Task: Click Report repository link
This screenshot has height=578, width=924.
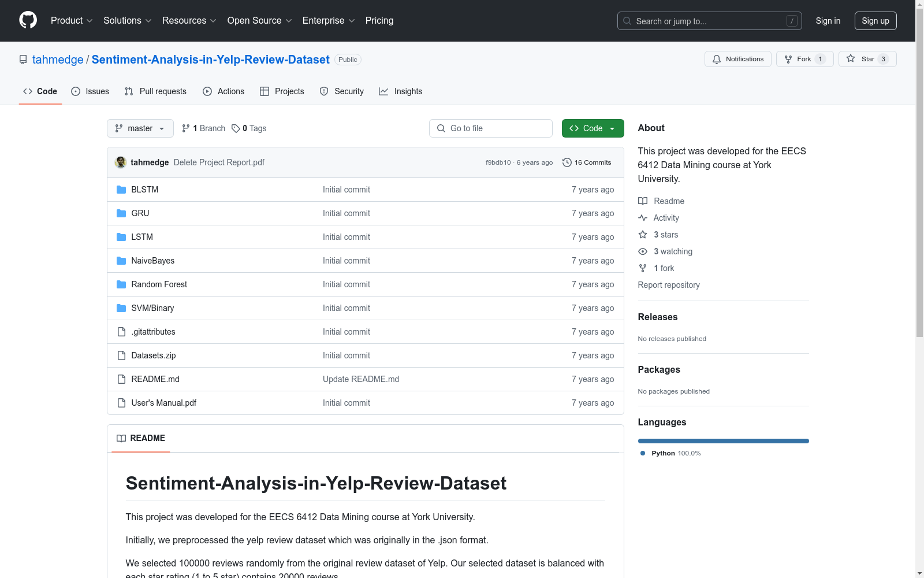Action: 669,285
